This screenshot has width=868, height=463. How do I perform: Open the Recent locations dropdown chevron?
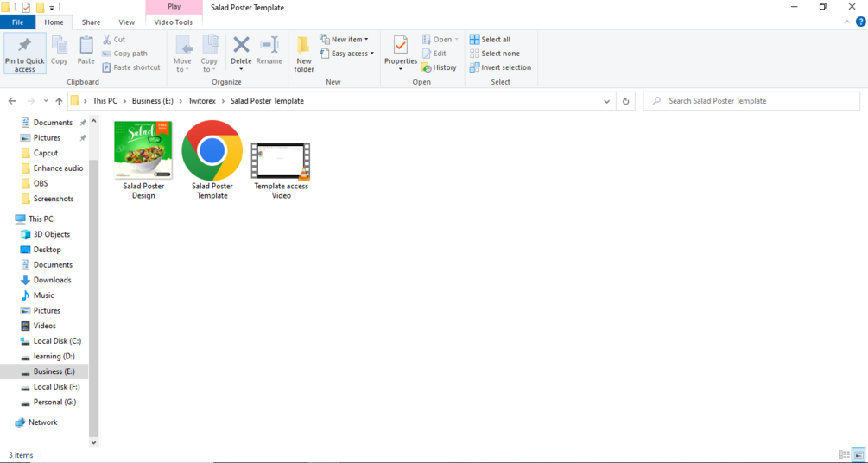46,101
